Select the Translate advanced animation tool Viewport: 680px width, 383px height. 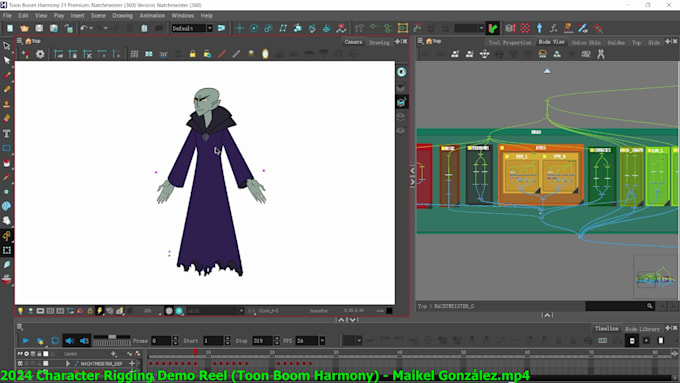239,28
